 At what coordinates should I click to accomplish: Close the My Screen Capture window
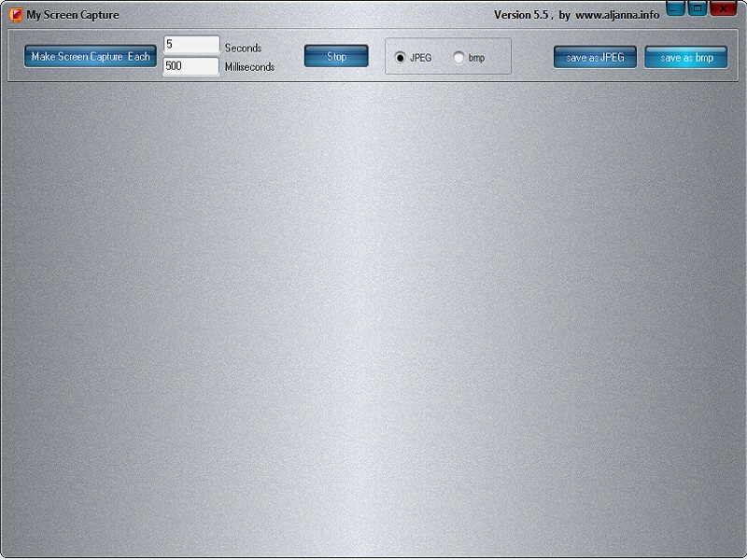(x=723, y=7)
